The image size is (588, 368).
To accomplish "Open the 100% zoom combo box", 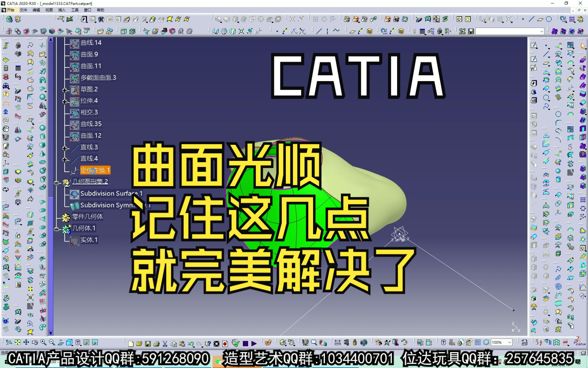I will pyautogui.click(x=502, y=342).
